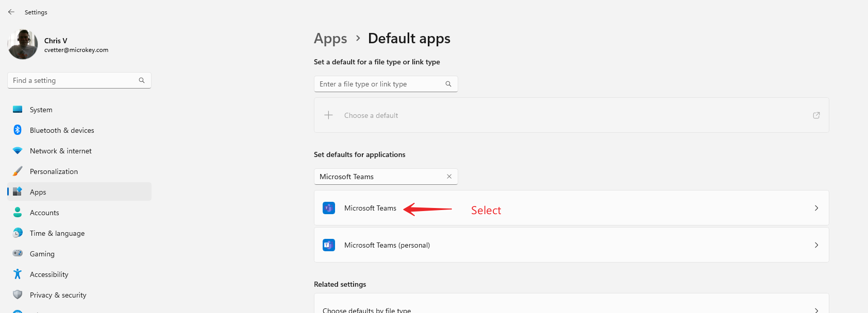
Task: Navigate to Network & internet label
Action: pos(61,151)
